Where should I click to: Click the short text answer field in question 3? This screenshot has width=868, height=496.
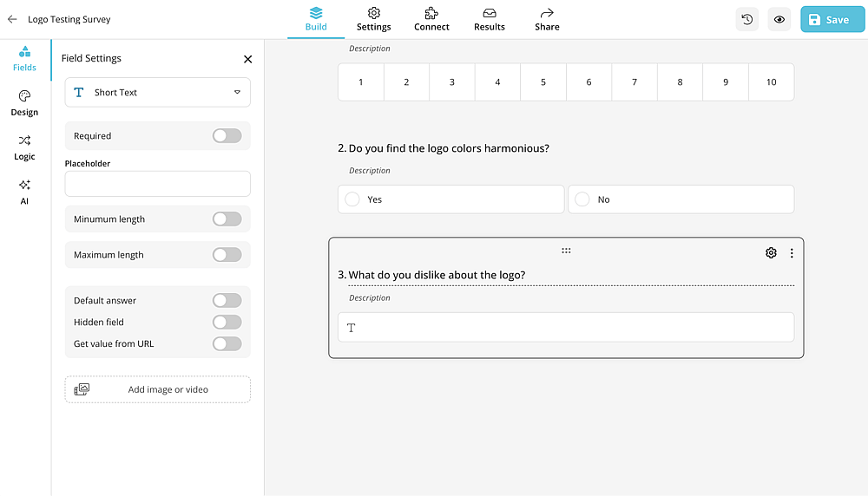coord(566,328)
